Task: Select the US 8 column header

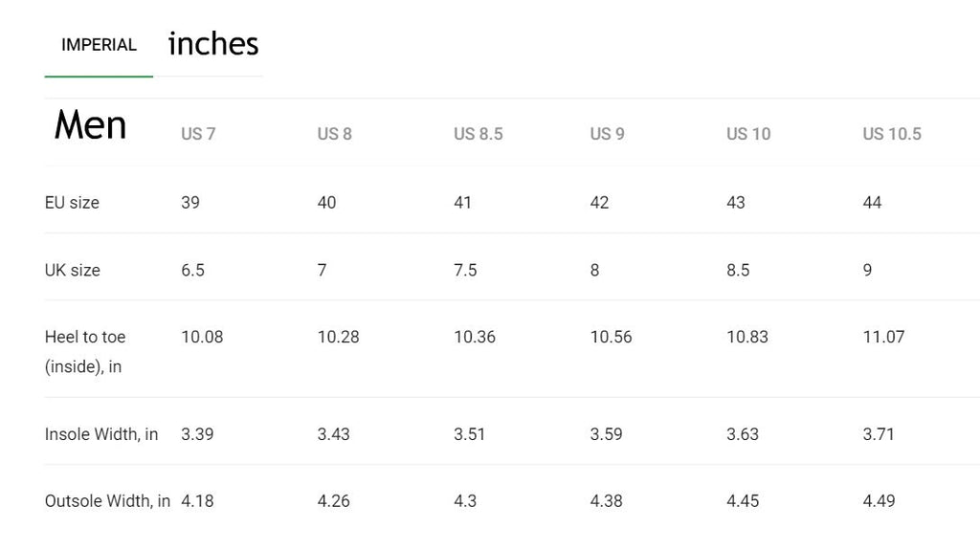Action: point(334,134)
